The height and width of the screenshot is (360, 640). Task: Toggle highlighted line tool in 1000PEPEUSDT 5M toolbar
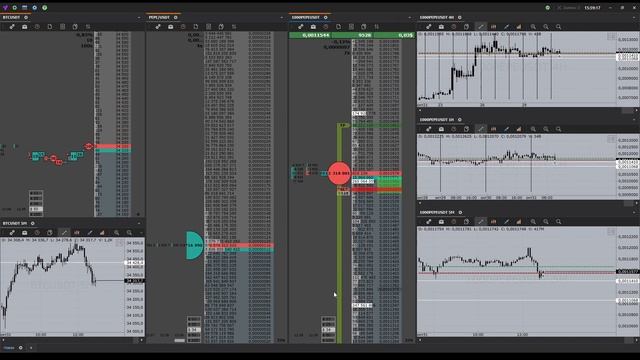point(481,222)
